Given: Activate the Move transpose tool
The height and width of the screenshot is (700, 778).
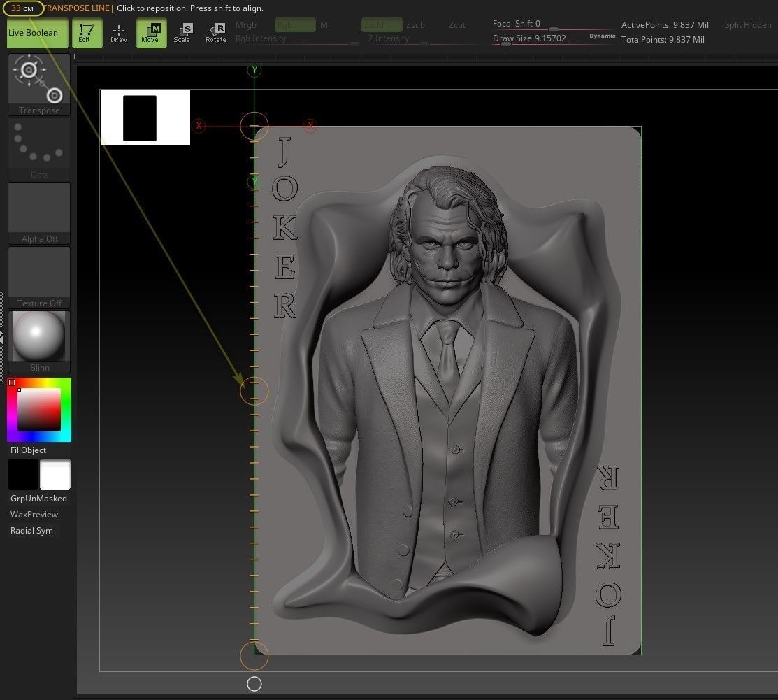Looking at the screenshot, I should point(151,34).
